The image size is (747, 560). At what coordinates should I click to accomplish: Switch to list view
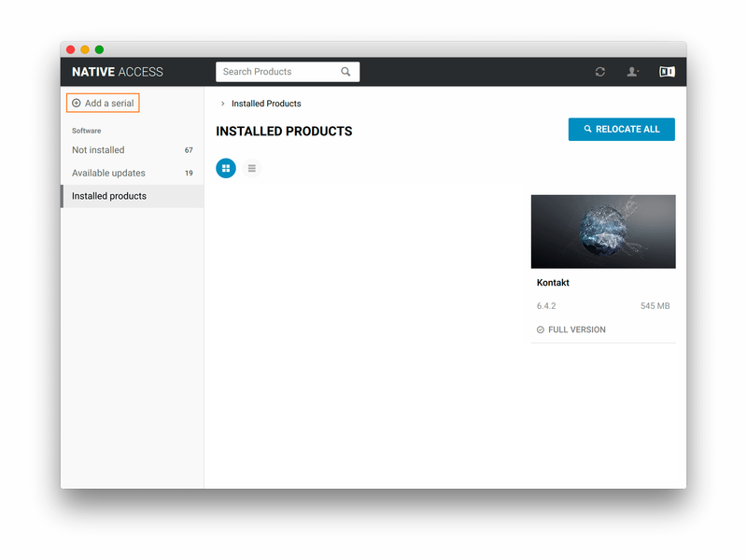click(251, 168)
